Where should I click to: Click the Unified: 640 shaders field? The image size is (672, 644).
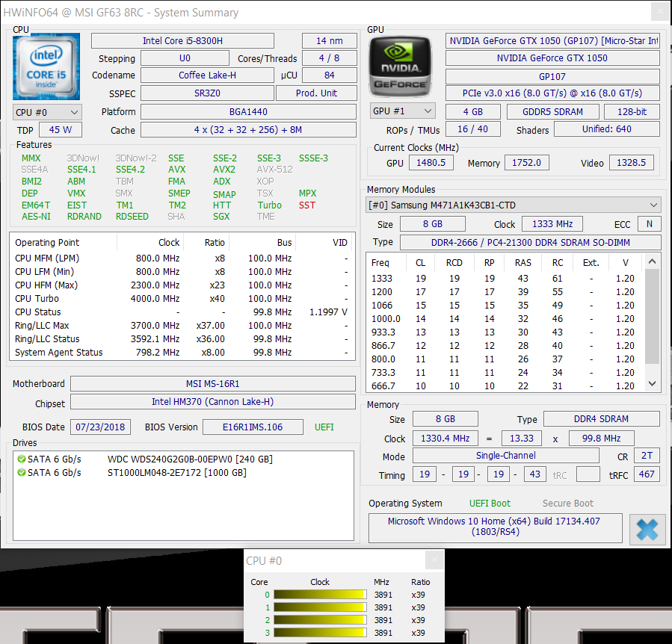607,129
